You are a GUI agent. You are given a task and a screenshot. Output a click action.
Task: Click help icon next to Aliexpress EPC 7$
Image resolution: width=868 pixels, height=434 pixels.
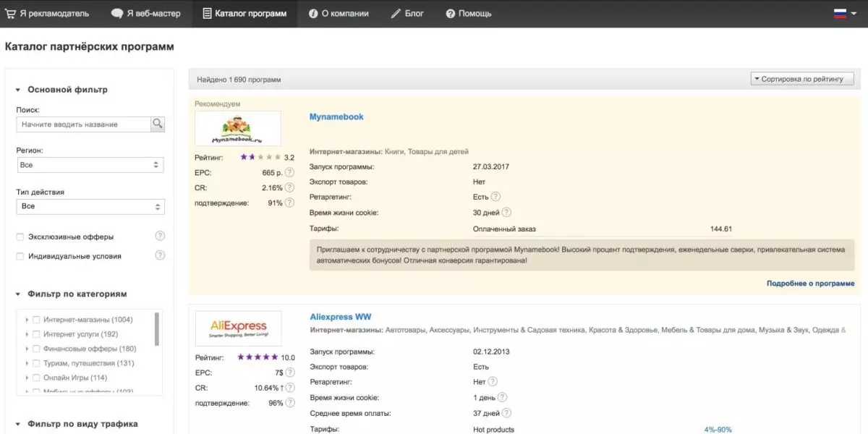pos(290,373)
